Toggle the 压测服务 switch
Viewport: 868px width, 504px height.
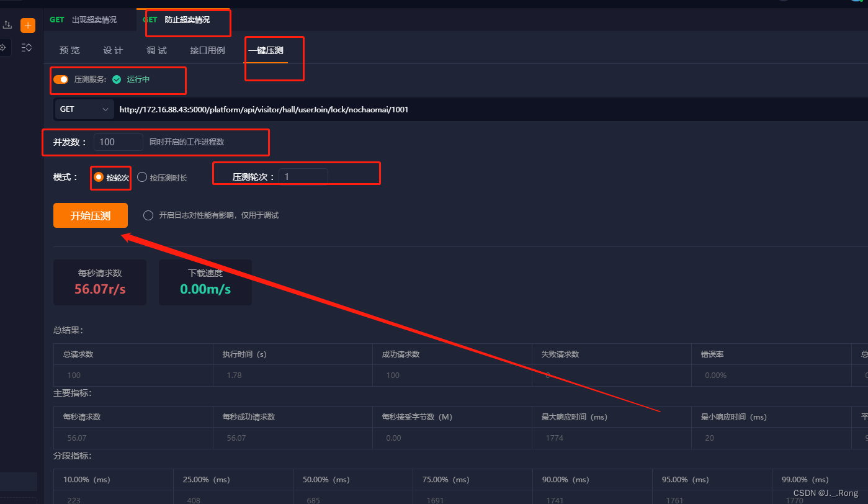coord(61,79)
